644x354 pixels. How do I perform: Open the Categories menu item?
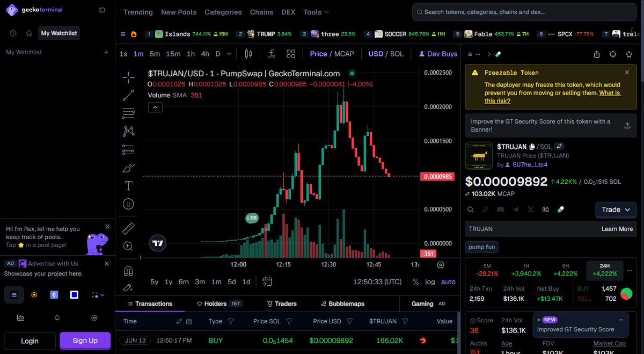[x=223, y=12]
